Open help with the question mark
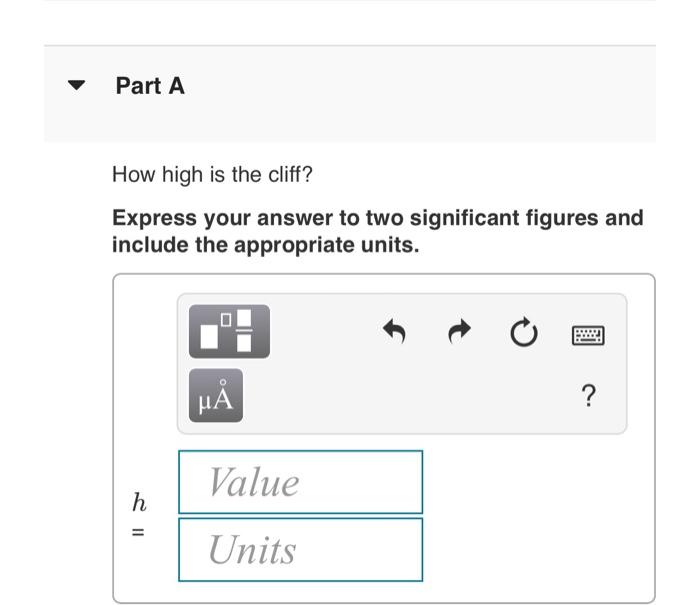 [x=589, y=395]
